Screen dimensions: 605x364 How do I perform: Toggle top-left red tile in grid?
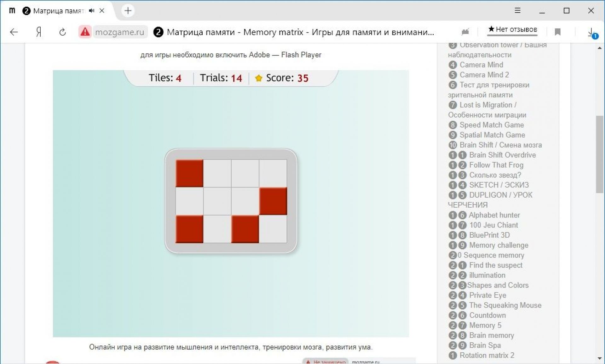tap(189, 173)
